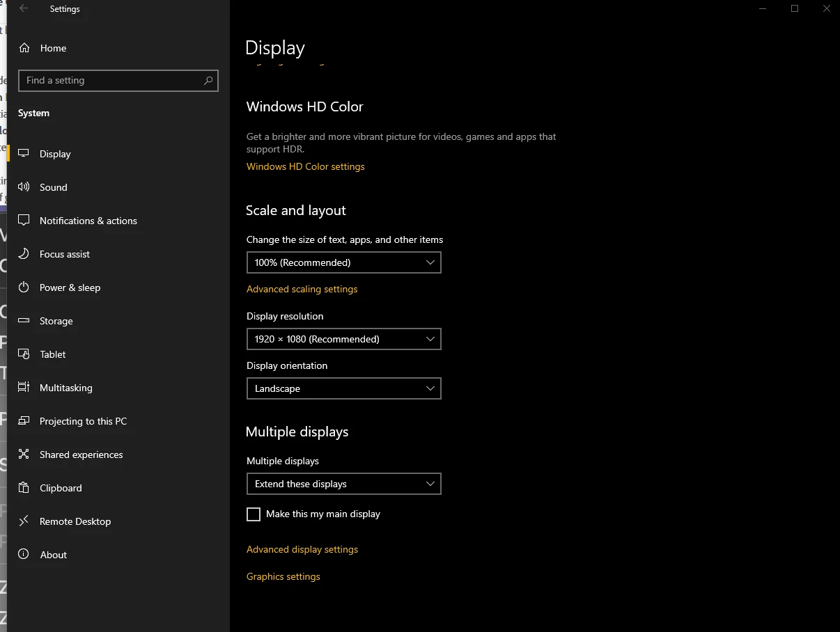Click the Home house icon

pyautogui.click(x=24, y=48)
